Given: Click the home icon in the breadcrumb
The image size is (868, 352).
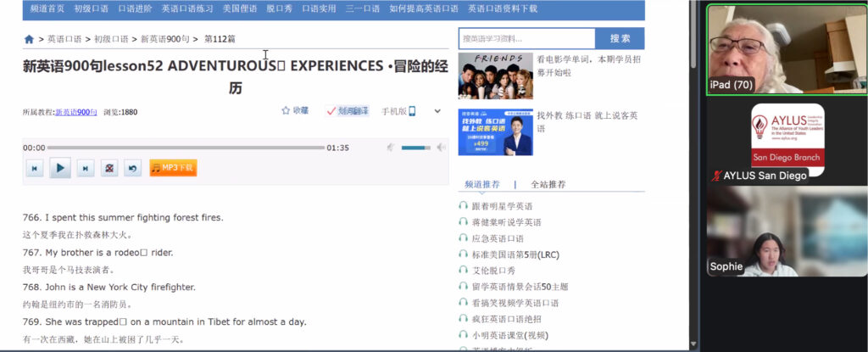Looking at the screenshot, I should tap(30, 39).
